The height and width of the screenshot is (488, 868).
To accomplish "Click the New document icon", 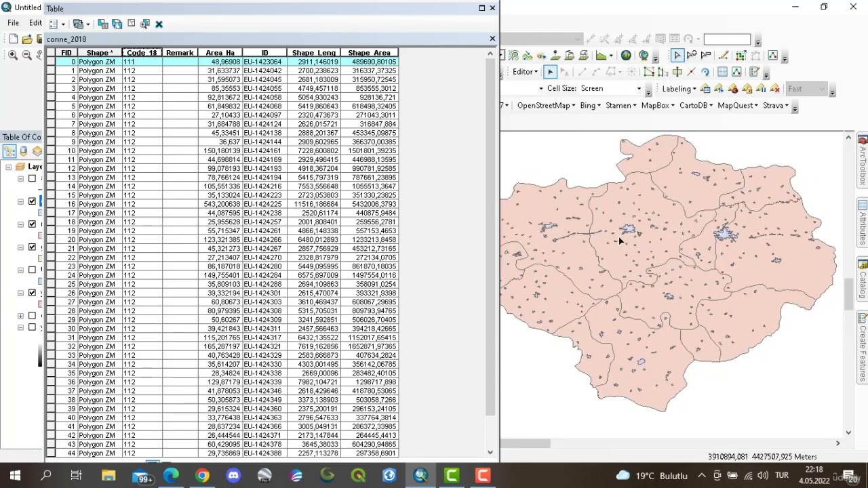I will (x=14, y=39).
